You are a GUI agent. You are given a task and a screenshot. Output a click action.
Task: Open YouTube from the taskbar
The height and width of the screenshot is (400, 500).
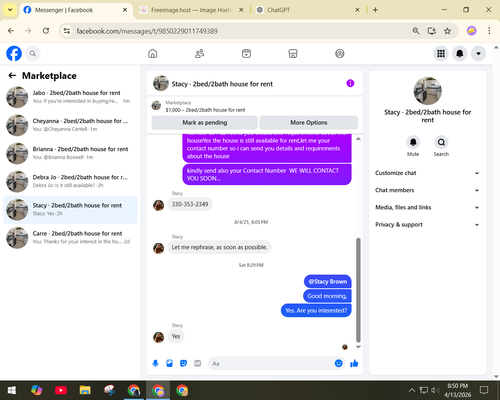(x=61, y=390)
